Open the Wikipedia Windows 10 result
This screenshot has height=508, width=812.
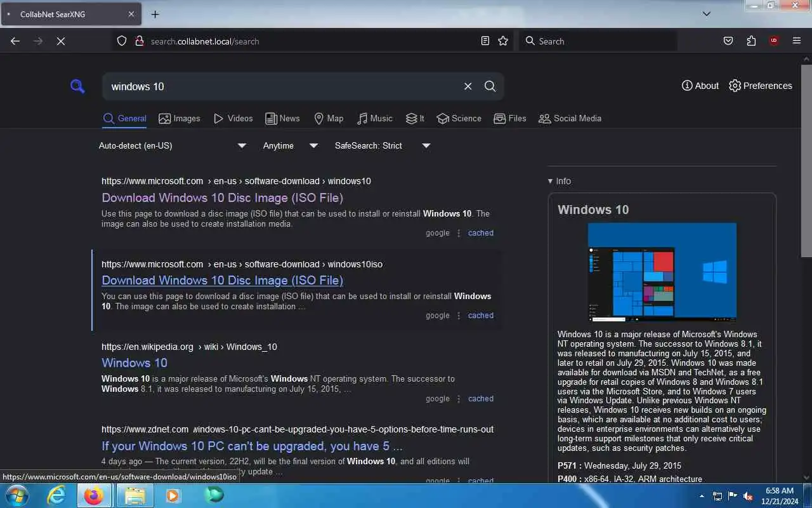pos(134,363)
